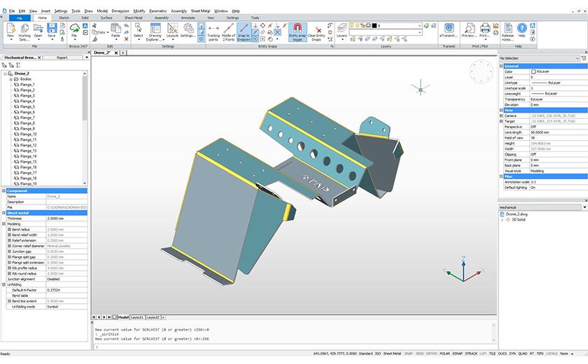The width and height of the screenshot is (588, 364).
Task: Select Flange_7 in the Mechanical Browser
Action: (27, 118)
